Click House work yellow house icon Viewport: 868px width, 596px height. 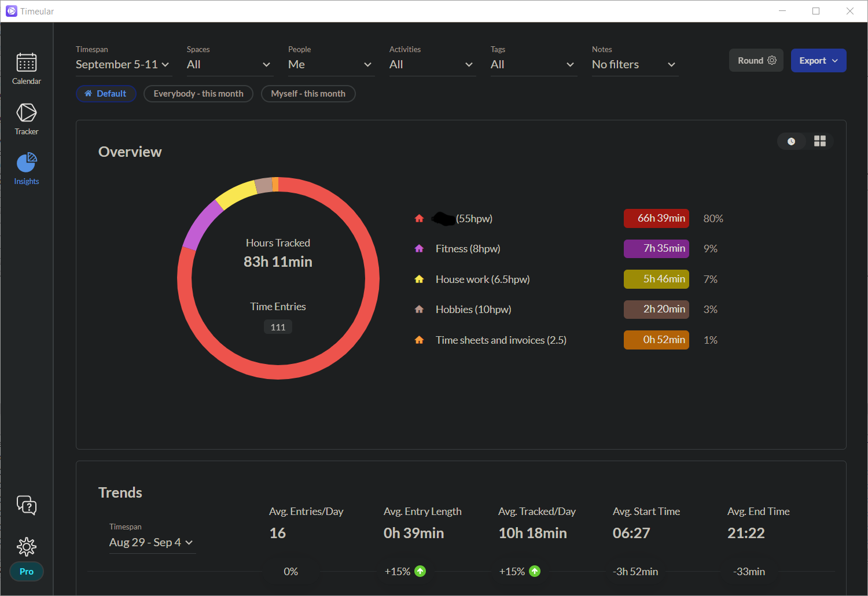point(419,279)
